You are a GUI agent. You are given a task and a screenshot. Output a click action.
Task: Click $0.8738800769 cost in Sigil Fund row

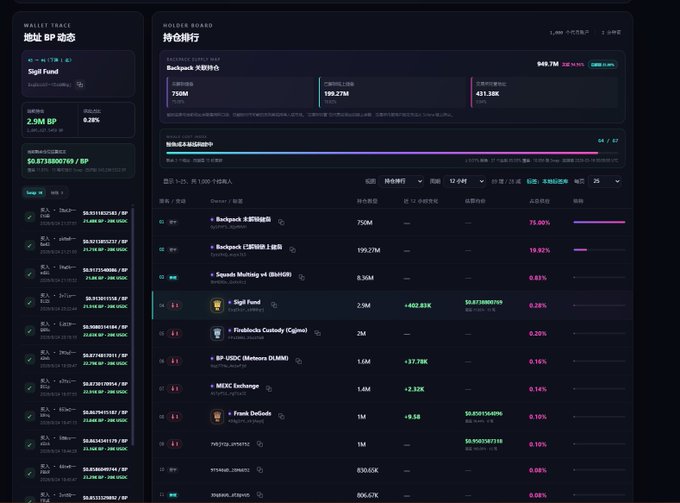tap(484, 302)
